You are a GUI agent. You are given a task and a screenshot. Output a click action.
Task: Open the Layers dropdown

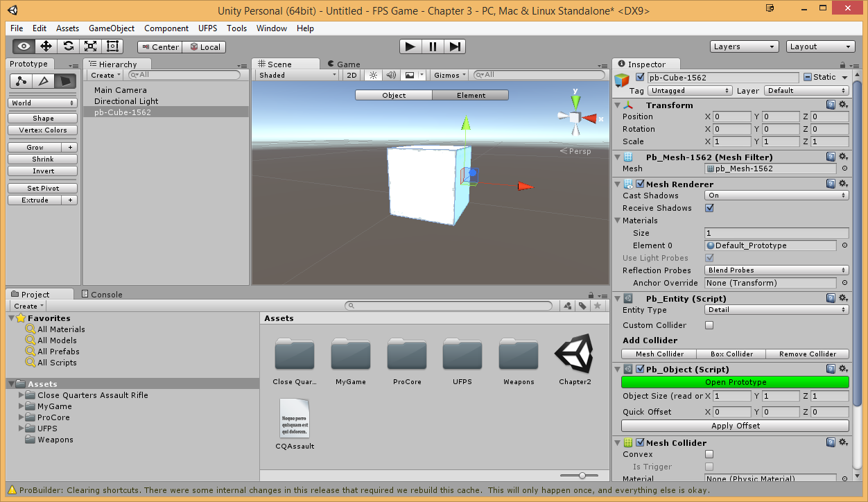[745, 46]
